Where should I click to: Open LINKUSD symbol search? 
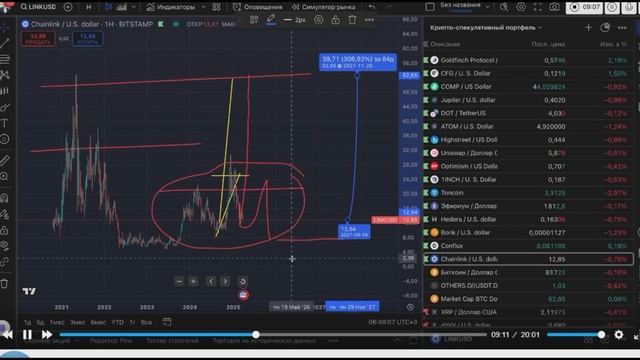coord(38,7)
